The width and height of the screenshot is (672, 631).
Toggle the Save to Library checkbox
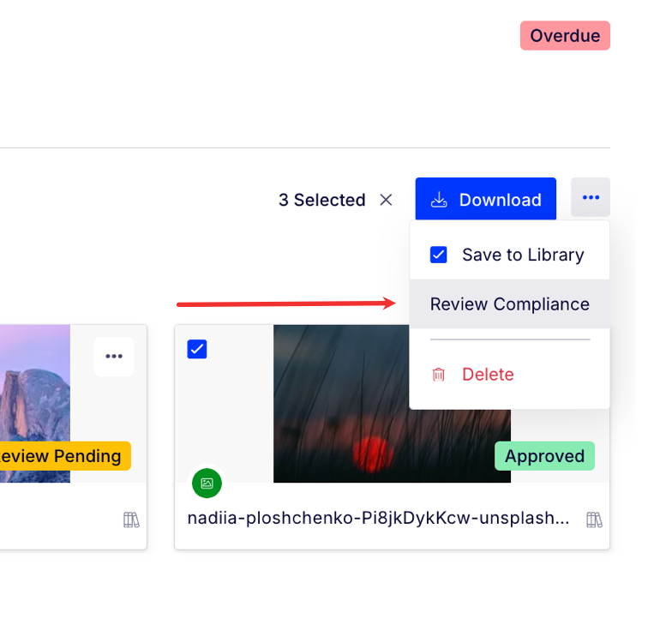coord(438,255)
